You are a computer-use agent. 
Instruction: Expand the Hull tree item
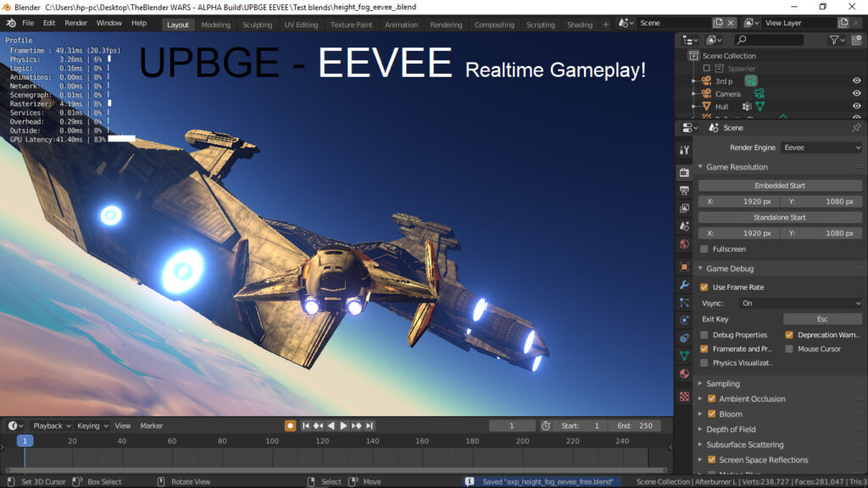click(x=693, y=107)
